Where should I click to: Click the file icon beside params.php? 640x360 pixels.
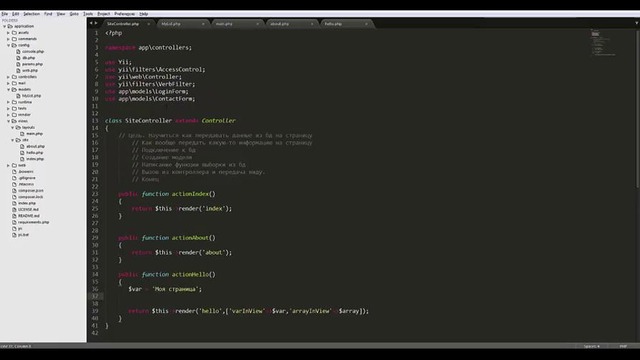(18, 64)
